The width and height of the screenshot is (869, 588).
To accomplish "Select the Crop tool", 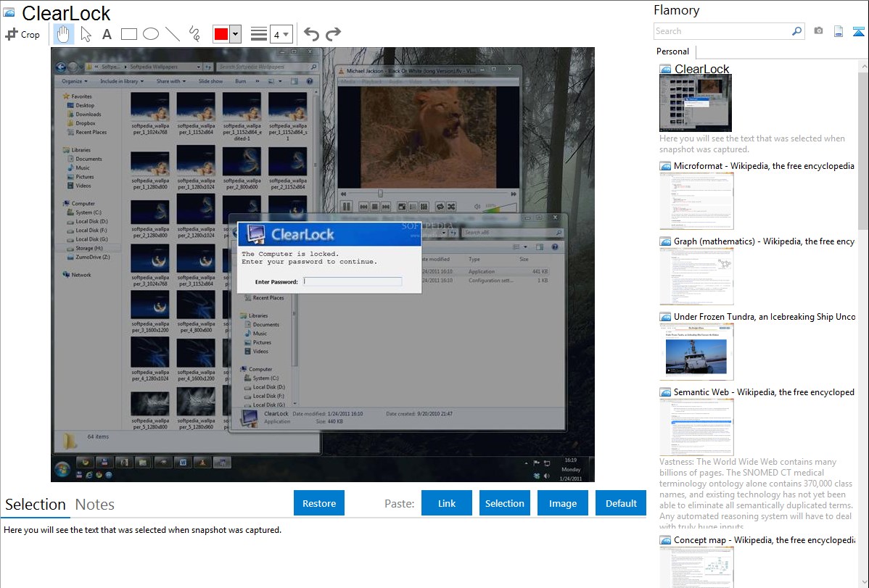I will tap(22, 34).
